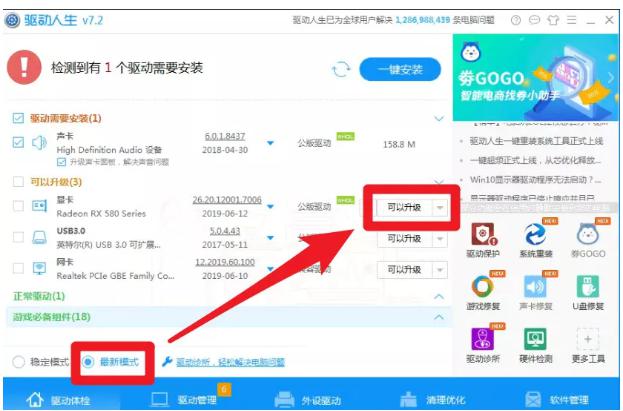Collapse the 驱动需要安装 section chevron
The image size is (623, 411).
click(439, 118)
